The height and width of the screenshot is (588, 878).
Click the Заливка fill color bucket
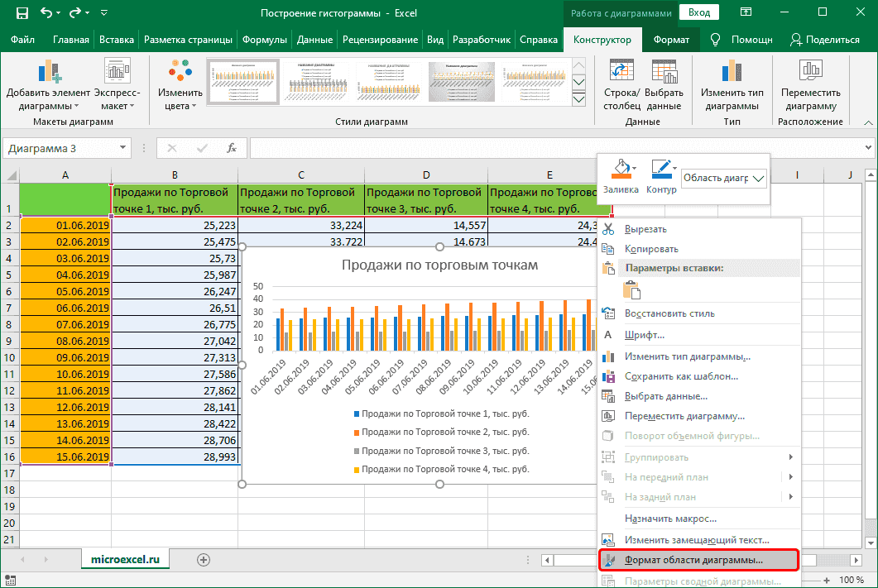[x=621, y=170]
